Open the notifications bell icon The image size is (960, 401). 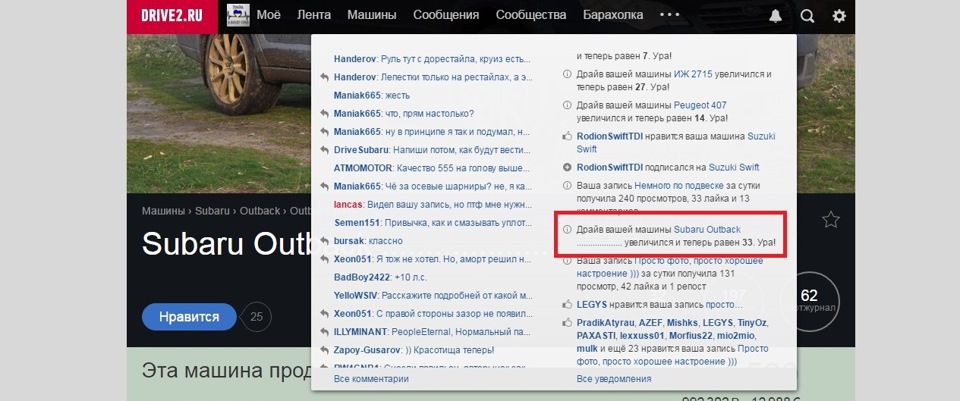(x=776, y=16)
